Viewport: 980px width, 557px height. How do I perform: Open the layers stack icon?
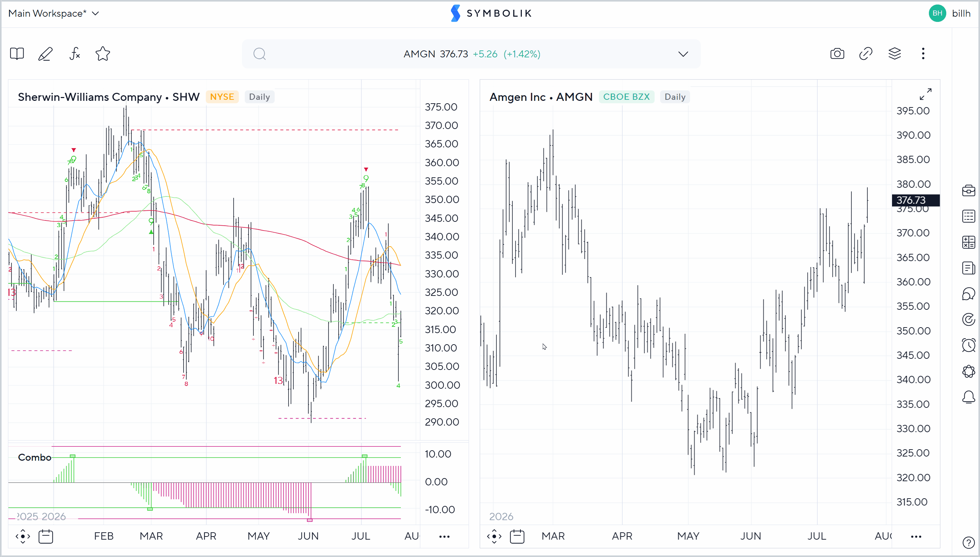click(x=895, y=54)
